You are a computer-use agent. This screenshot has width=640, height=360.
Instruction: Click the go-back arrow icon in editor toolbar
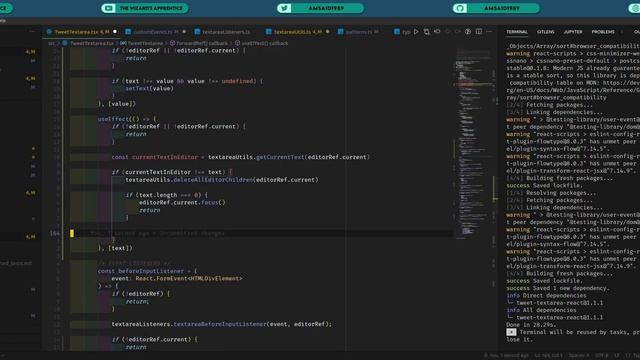click(x=437, y=31)
